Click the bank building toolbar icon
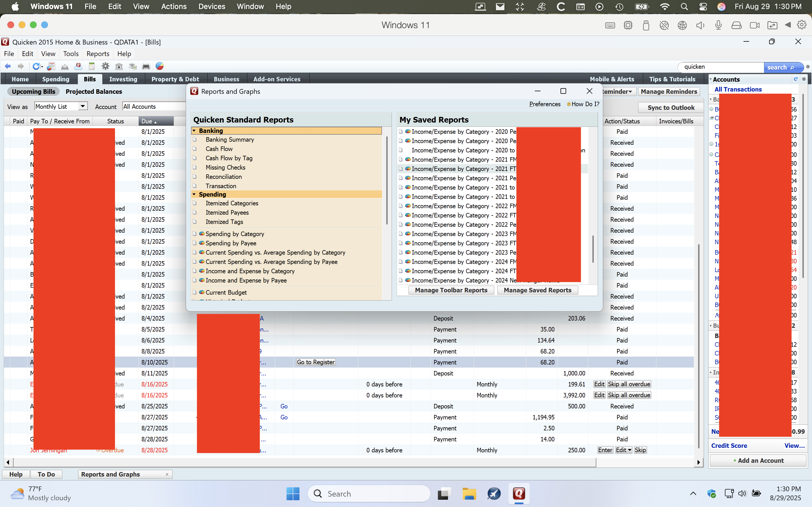The image size is (812, 507). 119,66
